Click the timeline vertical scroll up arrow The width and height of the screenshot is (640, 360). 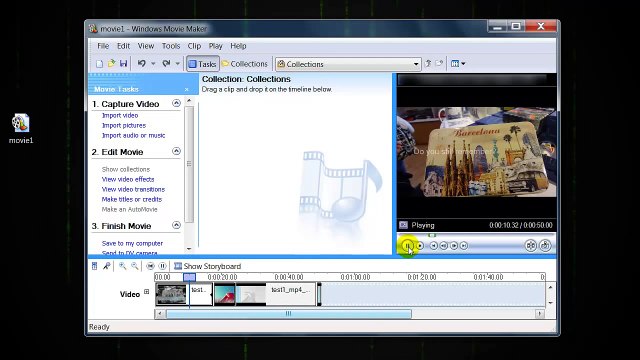(550, 288)
